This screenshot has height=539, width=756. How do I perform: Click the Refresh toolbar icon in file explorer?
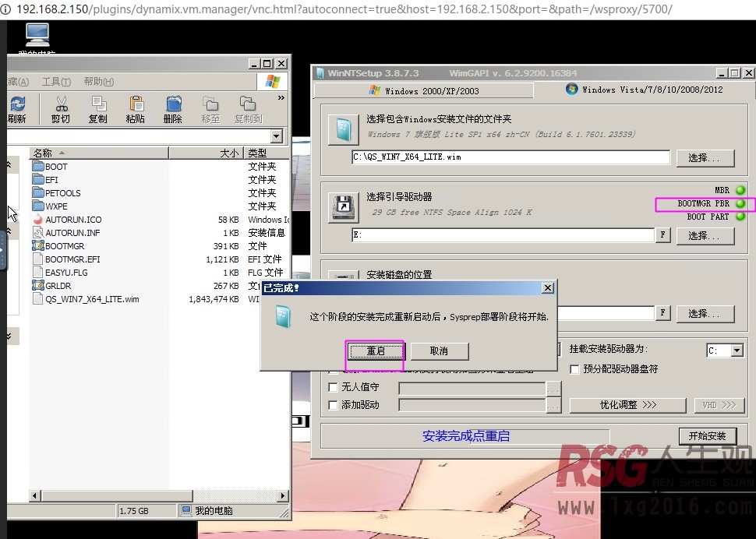(17, 109)
